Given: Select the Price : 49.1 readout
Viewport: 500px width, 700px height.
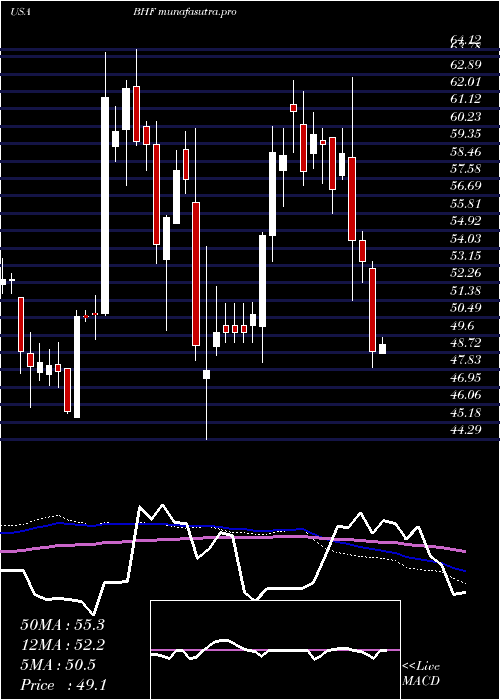Looking at the screenshot, I should click(63, 685).
